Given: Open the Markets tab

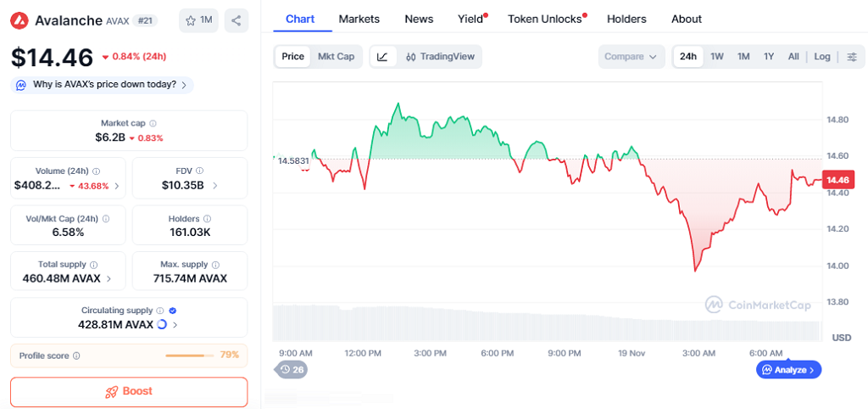Looking at the screenshot, I should pyautogui.click(x=359, y=19).
